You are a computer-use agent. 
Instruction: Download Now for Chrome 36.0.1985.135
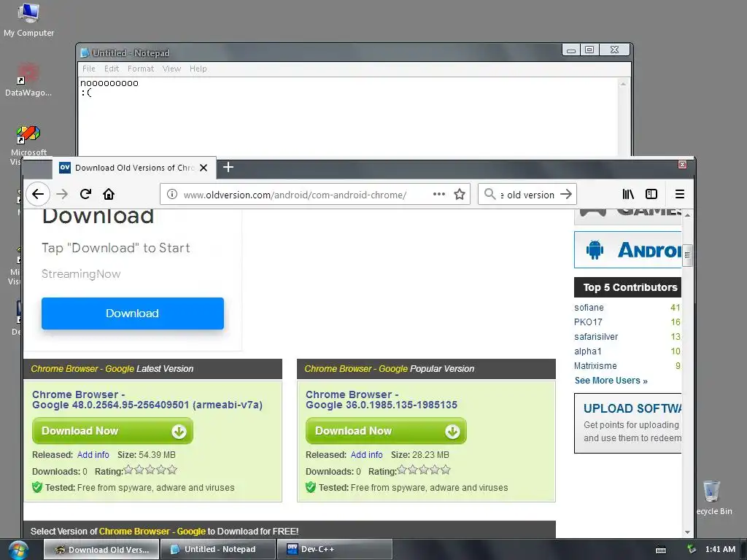tap(386, 431)
